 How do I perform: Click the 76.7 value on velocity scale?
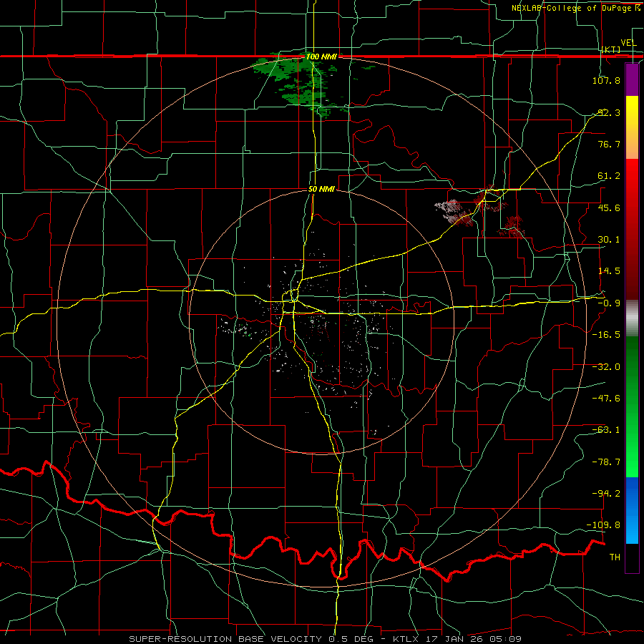click(x=609, y=144)
